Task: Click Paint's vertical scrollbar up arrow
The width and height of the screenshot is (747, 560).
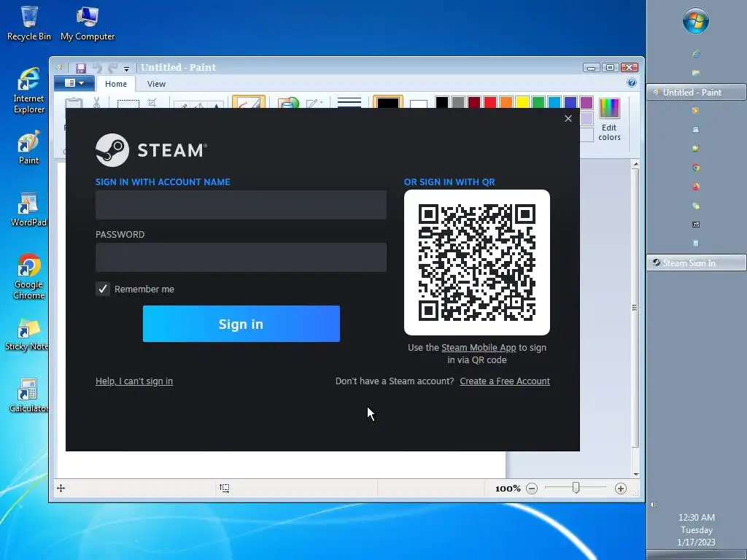Action: point(635,165)
